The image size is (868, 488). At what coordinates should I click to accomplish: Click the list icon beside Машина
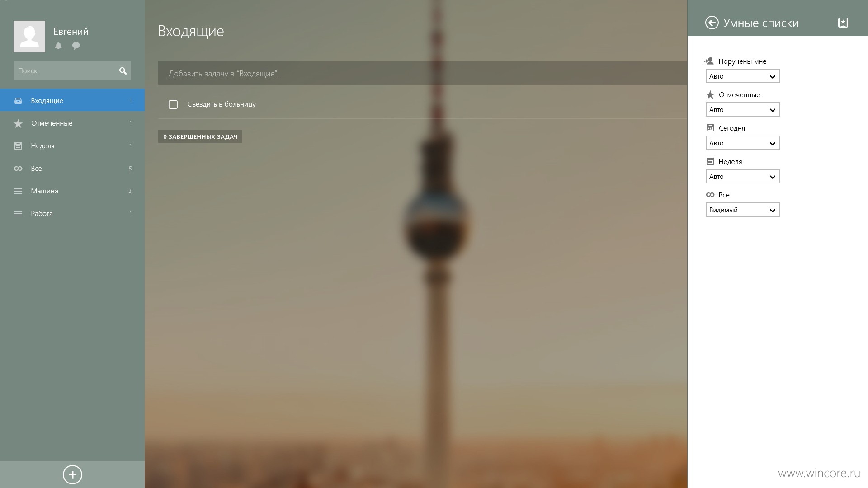pyautogui.click(x=18, y=191)
